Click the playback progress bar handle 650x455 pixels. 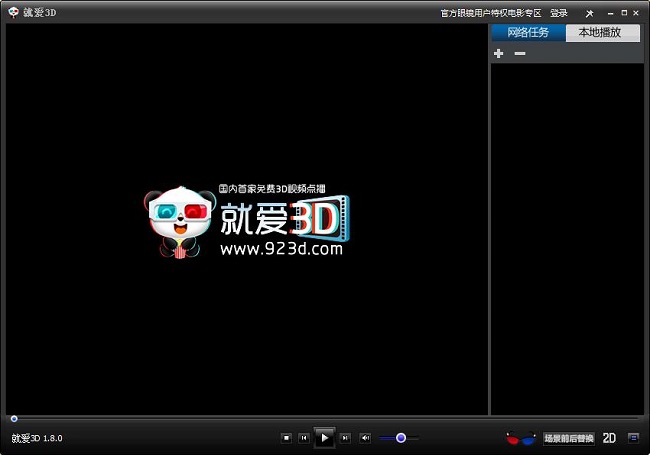14,418
